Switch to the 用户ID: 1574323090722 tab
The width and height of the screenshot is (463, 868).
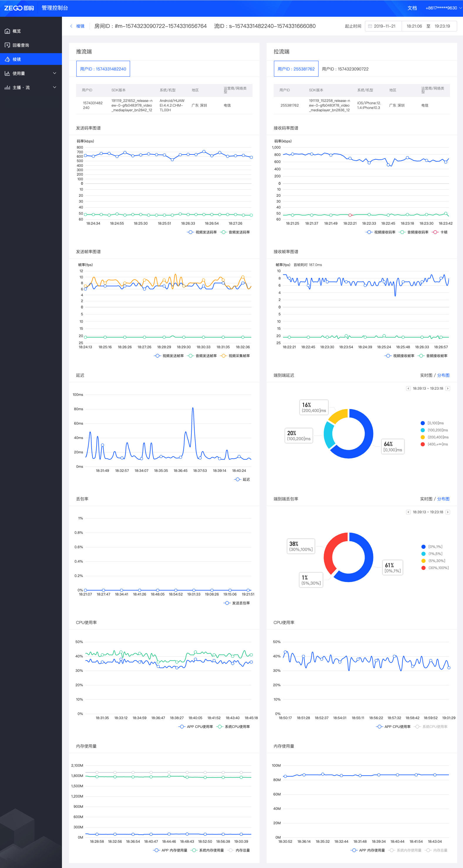[x=345, y=69]
